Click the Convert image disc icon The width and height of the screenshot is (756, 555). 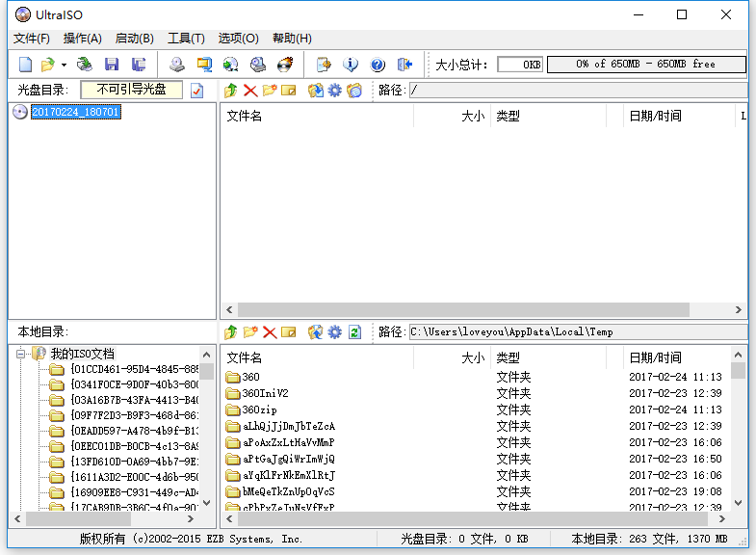(x=231, y=65)
